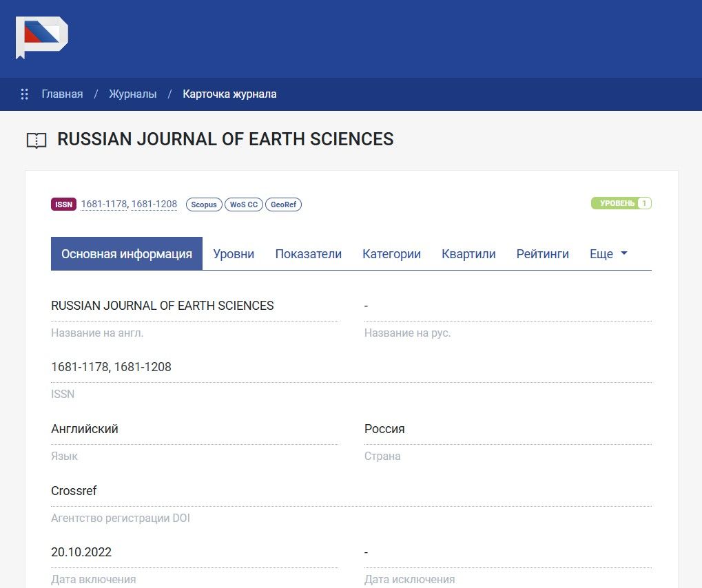Screen dimensions: 702x588
Task: Expand the Еще dropdown menu
Action: pyautogui.click(x=608, y=254)
